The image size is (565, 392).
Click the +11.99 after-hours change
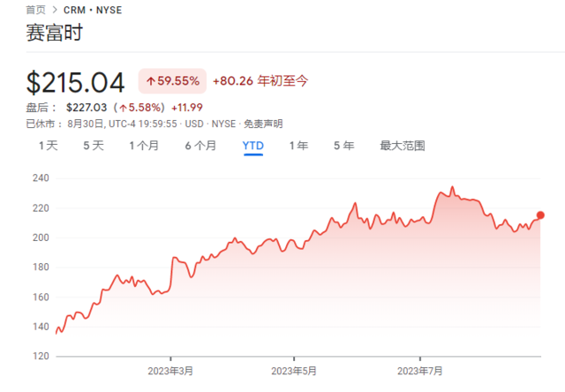pyautogui.click(x=187, y=108)
